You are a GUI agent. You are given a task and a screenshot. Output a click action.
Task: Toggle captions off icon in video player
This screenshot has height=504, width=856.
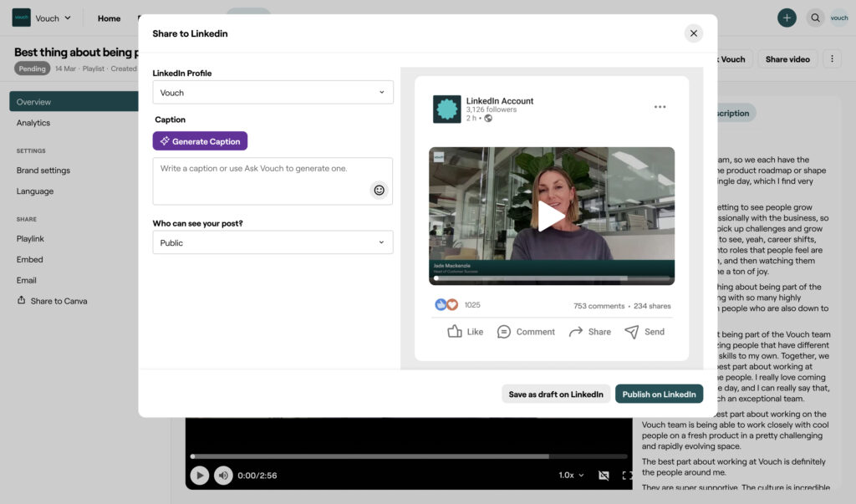point(604,475)
